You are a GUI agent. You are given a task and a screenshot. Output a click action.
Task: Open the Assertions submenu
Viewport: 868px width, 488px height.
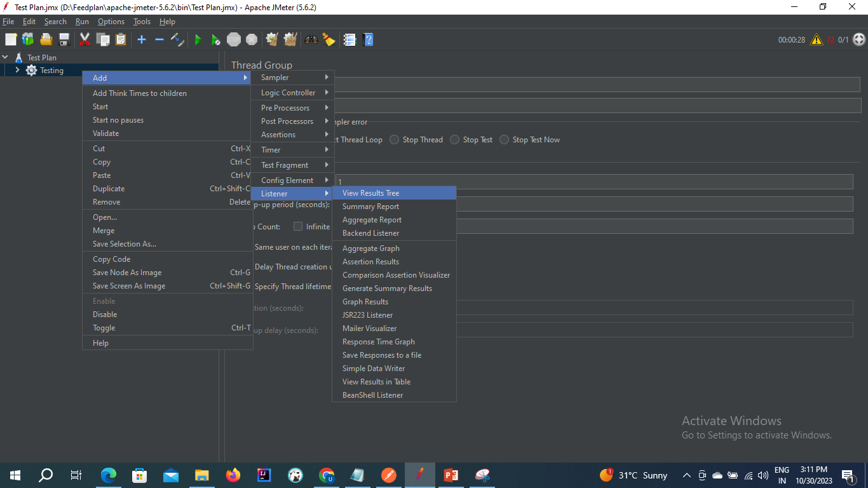[x=292, y=135]
